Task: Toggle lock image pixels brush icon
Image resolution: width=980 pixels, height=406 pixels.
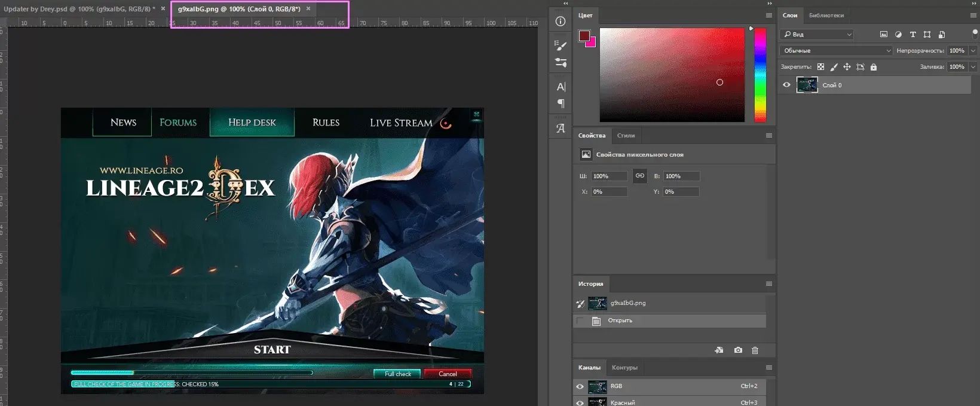Action: pyautogui.click(x=834, y=67)
